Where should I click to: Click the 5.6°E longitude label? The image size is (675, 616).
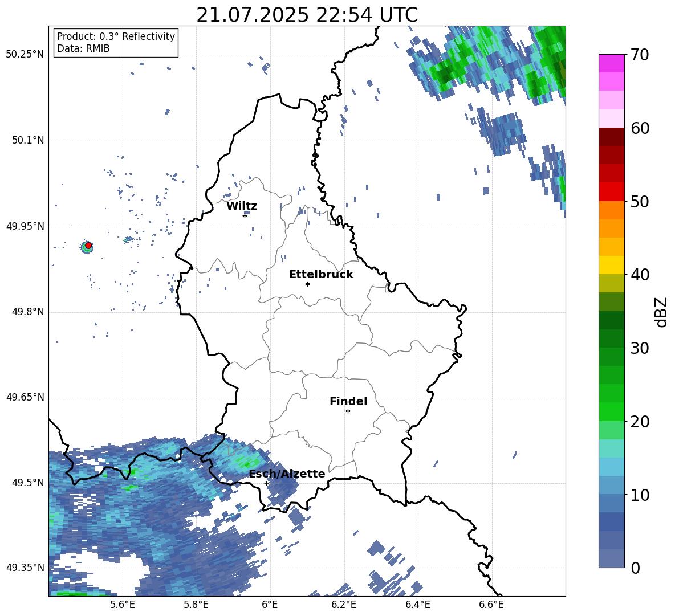[123, 605]
